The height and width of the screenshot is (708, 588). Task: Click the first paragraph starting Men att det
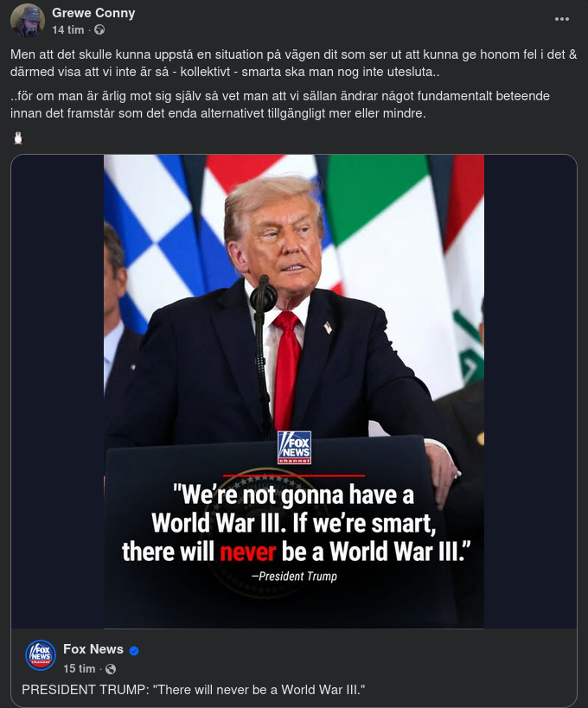(x=293, y=63)
